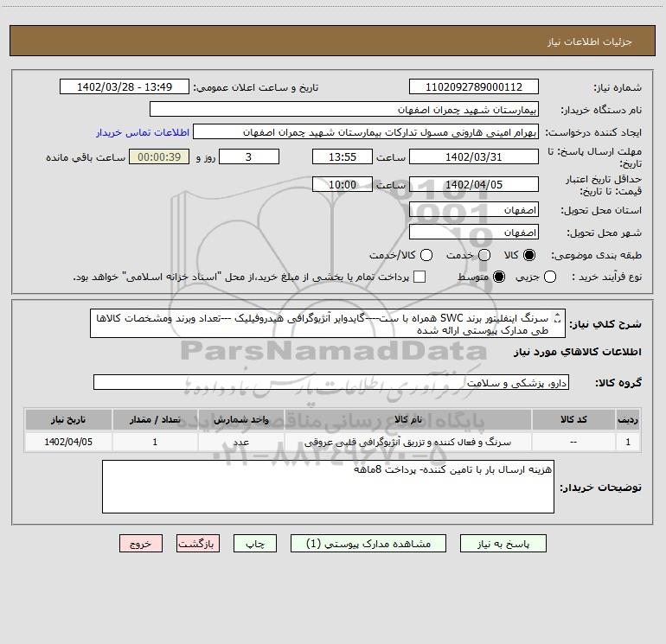The height and width of the screenshot is (644, 666).
Task: Select the خدمت radio button
Action: point(484,255)
